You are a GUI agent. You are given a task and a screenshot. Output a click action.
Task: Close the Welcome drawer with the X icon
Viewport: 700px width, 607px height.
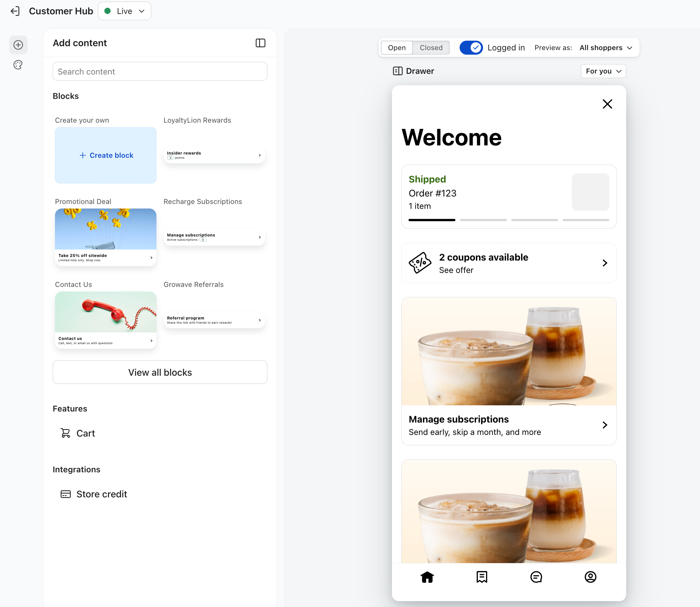tap(607, 104)
